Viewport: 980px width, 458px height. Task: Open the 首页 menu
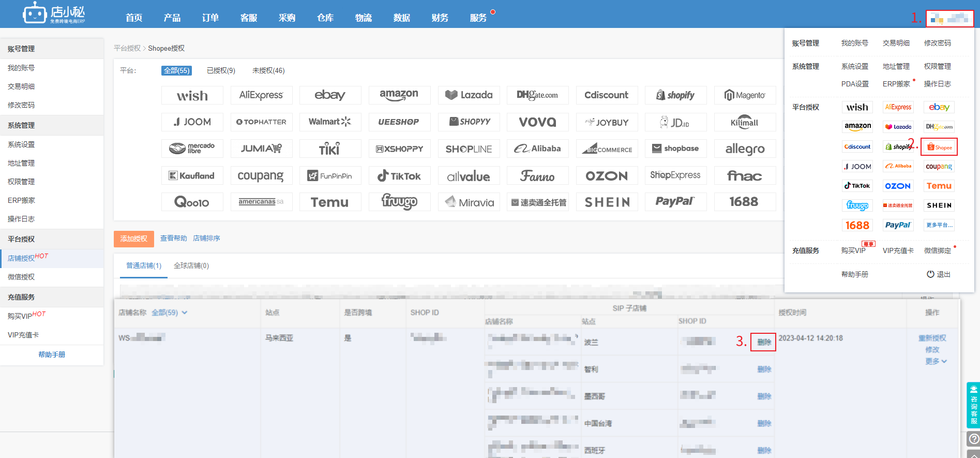tap(134, 18)
